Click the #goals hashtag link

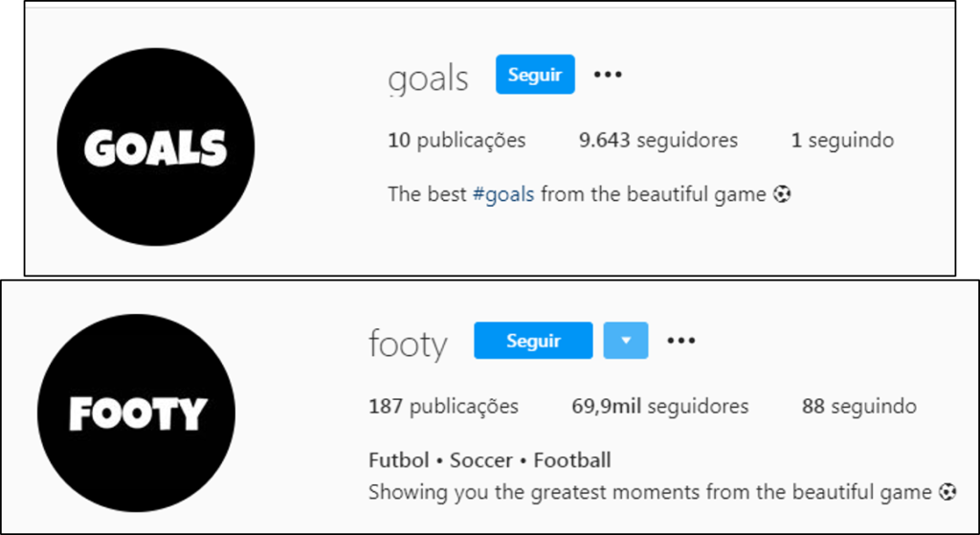click(503, 194)
